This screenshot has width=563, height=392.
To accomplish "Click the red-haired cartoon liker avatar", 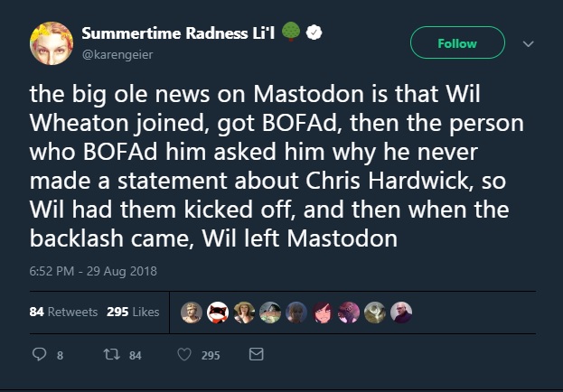I will [x=323, y=313].
